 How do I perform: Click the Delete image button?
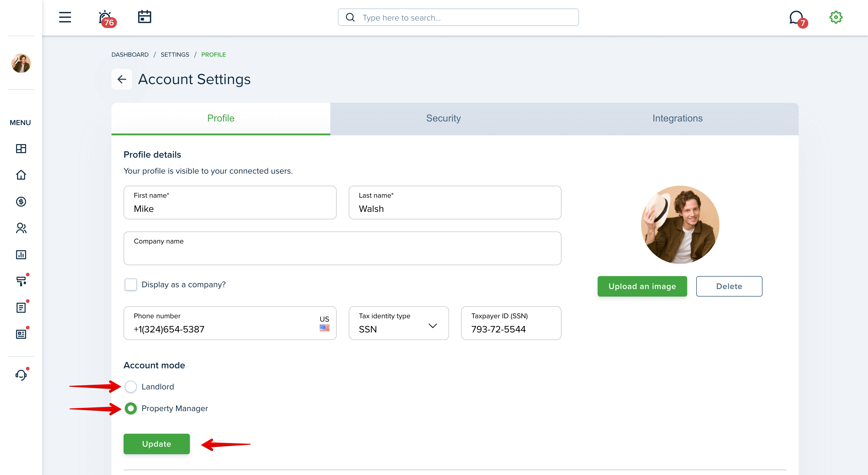click(x=729, y=286)
